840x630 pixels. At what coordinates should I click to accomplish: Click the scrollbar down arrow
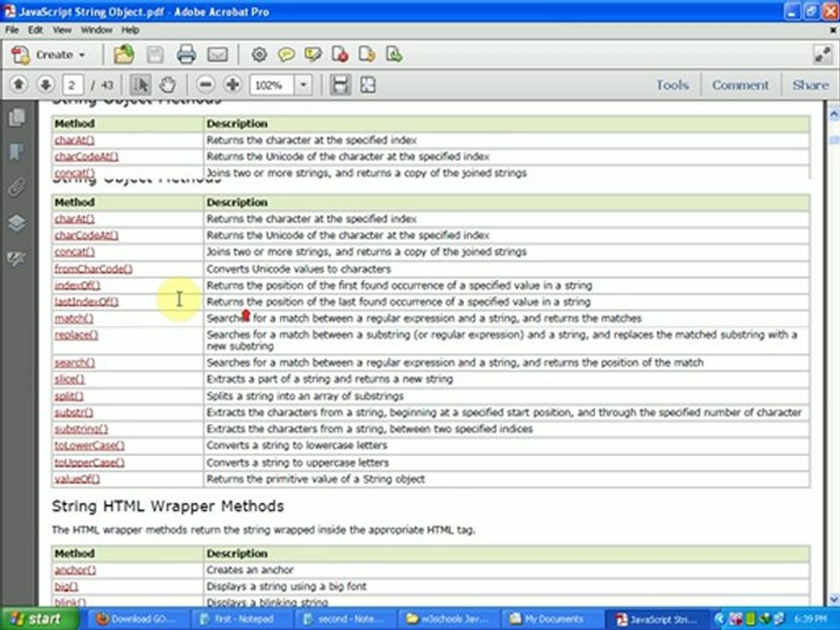click(834, 598)
